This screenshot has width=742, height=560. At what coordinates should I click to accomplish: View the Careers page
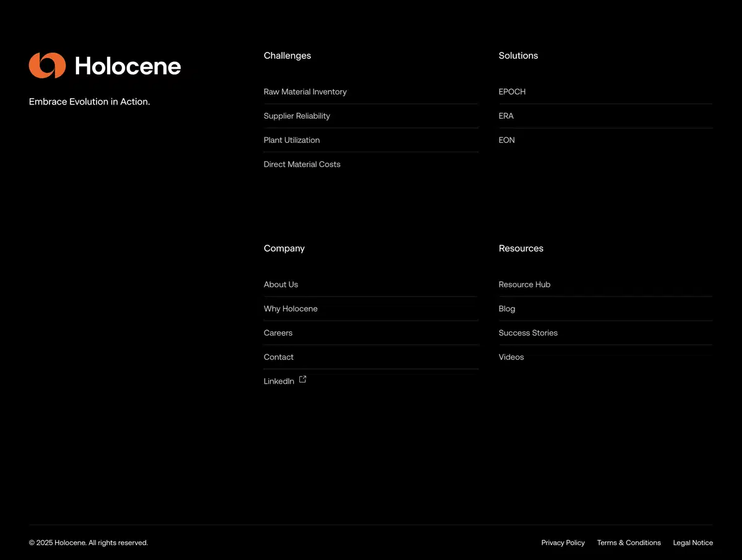(278, 333)
